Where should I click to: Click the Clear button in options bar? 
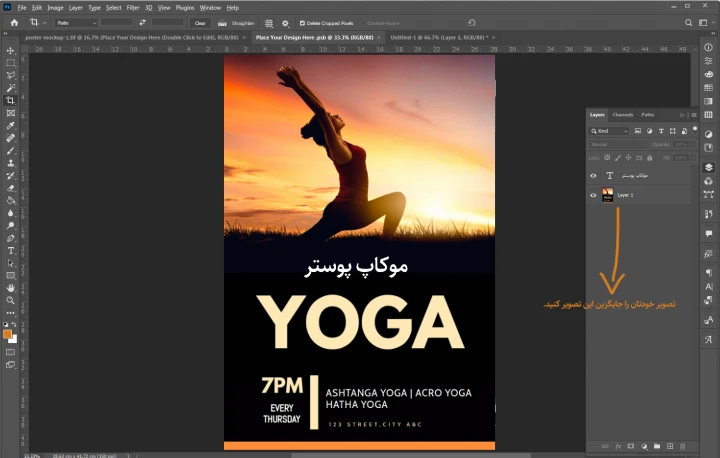(x=200, y=22)
